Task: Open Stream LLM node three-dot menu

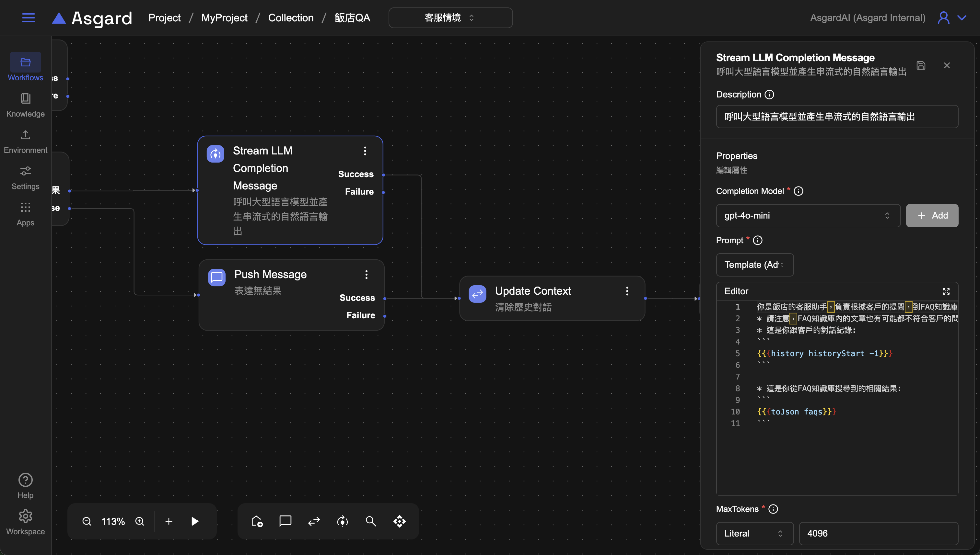Action: 365,151
